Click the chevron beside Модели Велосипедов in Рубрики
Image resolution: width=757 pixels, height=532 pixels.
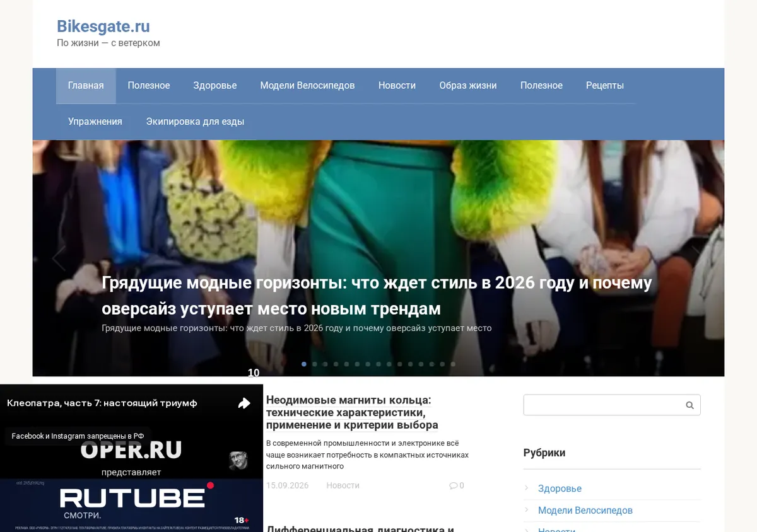[527, 511]
